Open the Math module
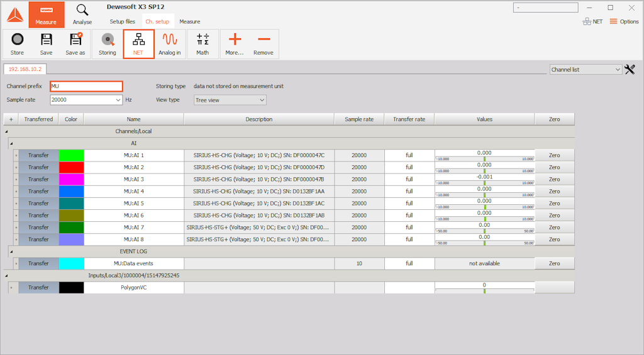The image size is (644, 355). (203, 44)
